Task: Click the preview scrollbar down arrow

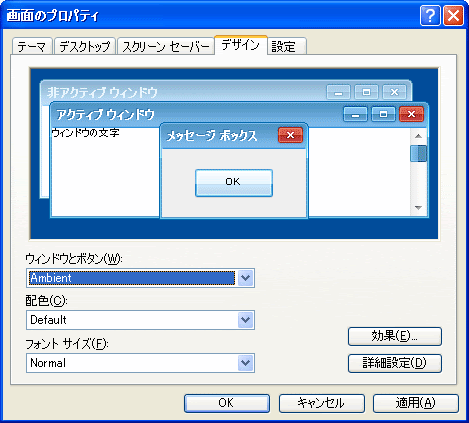Action: point(418,208)
